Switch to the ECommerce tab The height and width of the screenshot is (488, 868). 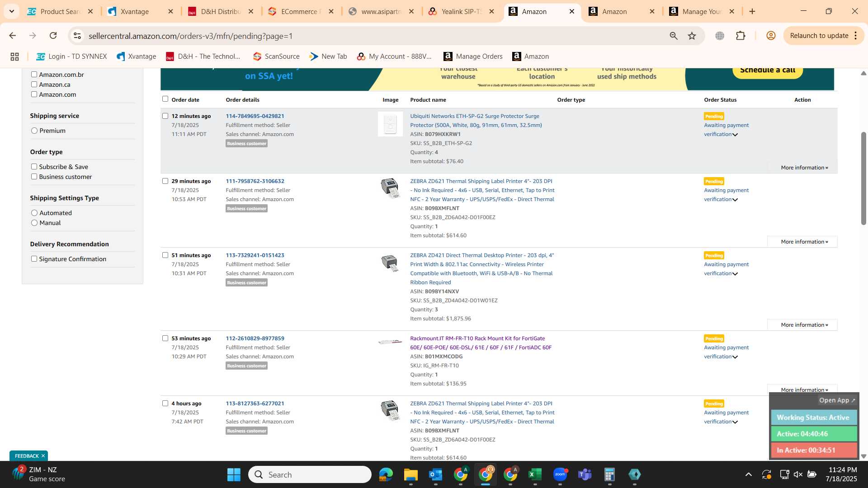(301, 11)
